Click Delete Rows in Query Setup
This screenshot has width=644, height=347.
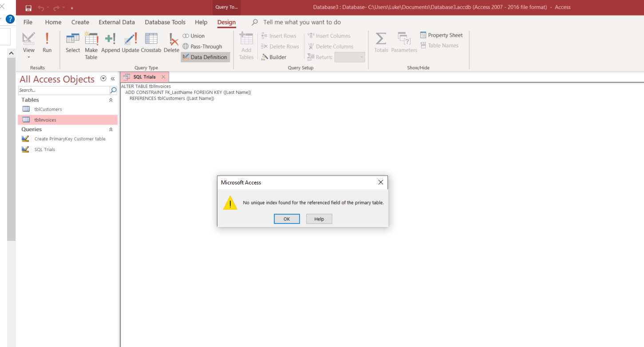click(x=280, y=47)
